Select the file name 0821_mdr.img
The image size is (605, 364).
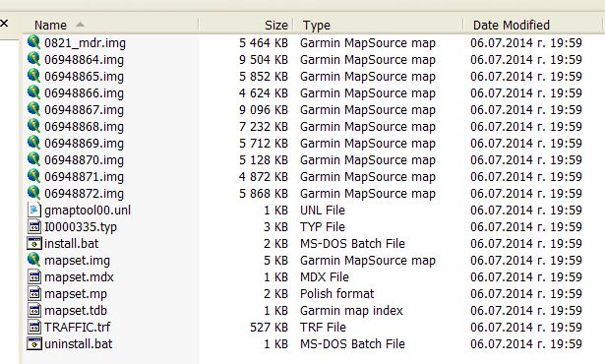point(85,43)
